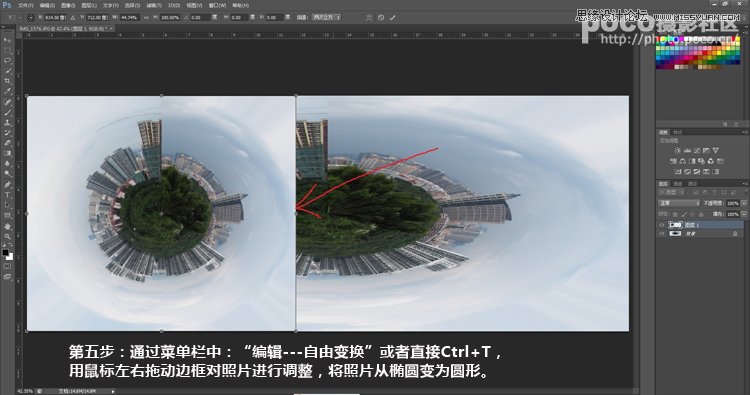750x395 pixels.
Task: Select the Healing Brush tool
Action: coord(7,102)
